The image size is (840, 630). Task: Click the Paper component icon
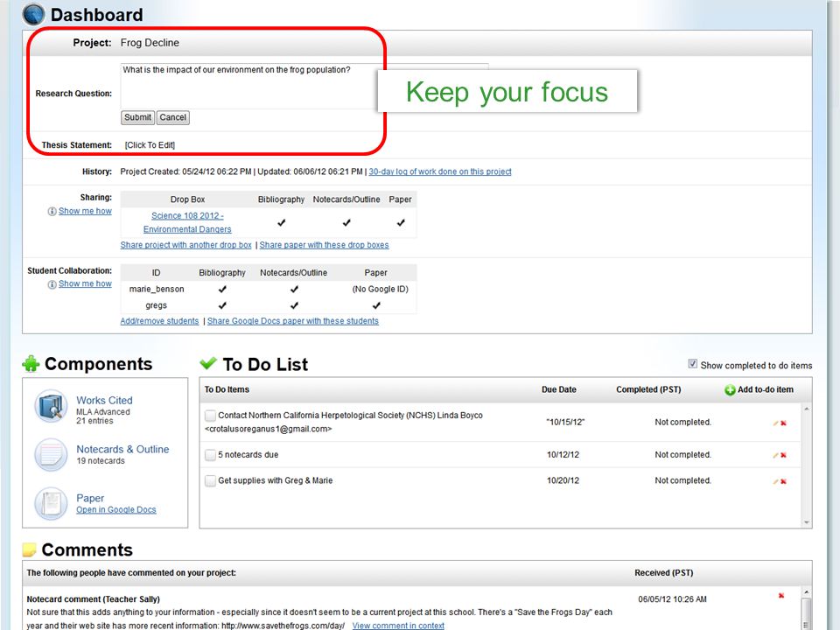(51, 504)
